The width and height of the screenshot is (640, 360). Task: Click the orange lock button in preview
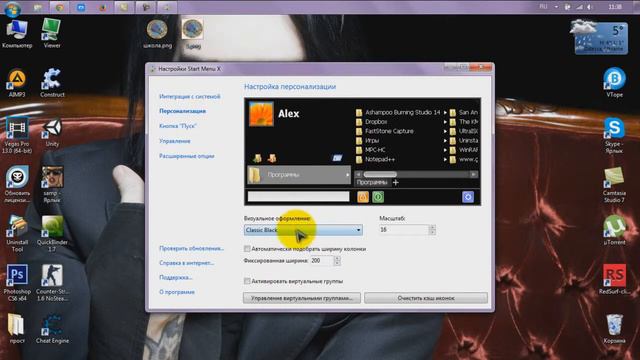tap(363, 197)
